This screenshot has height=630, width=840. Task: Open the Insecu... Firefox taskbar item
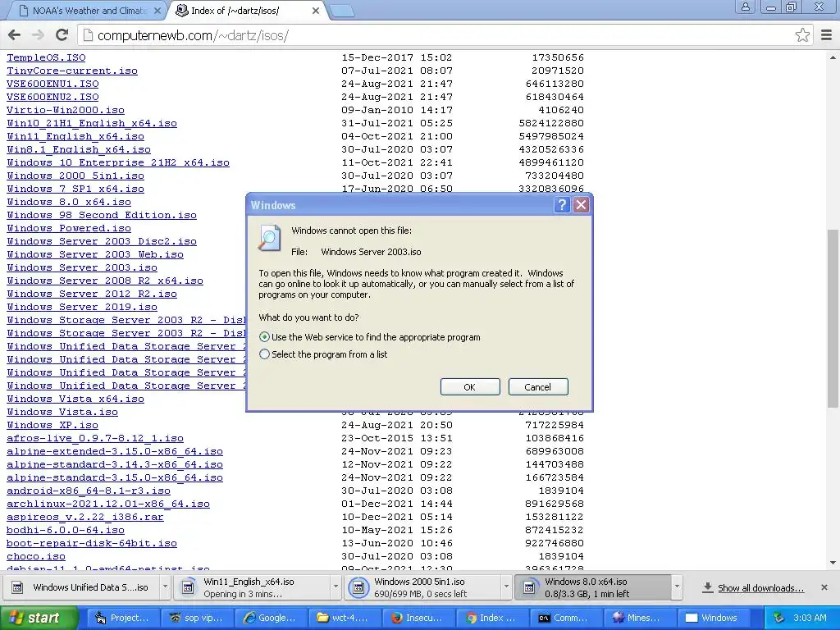[x=418, y=618]
